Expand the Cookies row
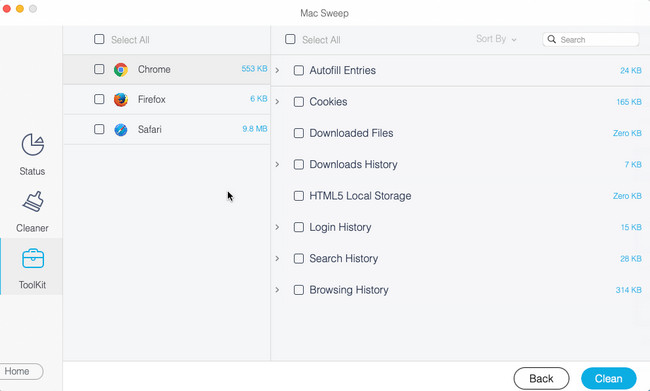 pos(277,102)
